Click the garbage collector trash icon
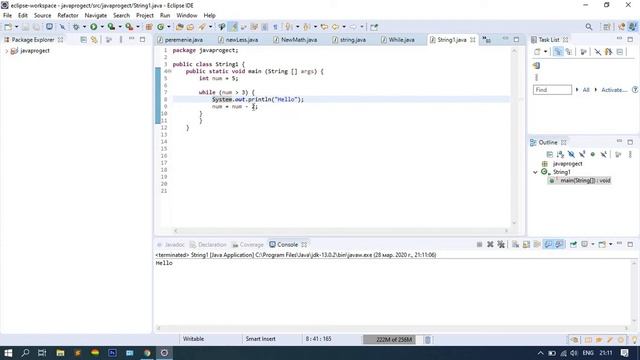 (x=427, y=340)
